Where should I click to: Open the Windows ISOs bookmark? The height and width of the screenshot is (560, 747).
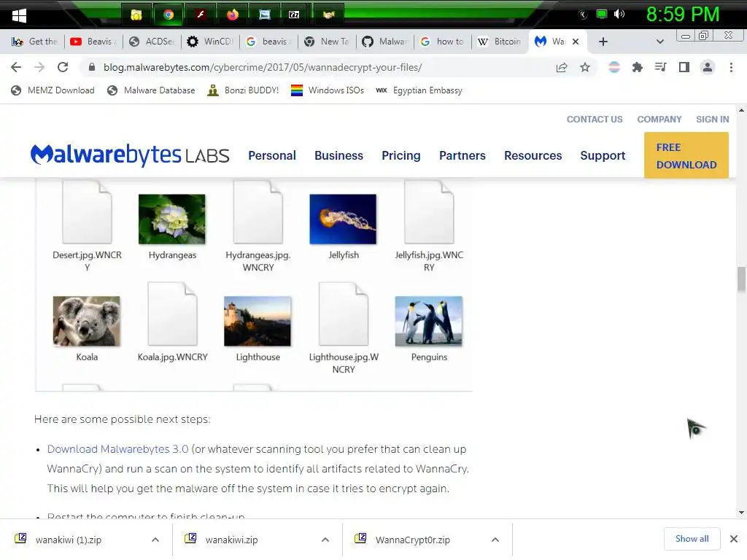coord(328,90)
